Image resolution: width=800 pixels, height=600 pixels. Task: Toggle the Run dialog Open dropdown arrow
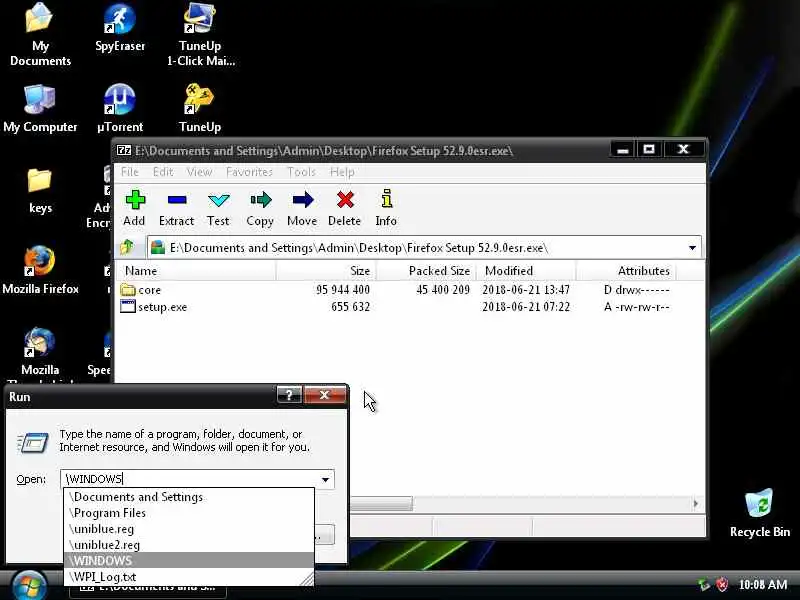coord(325,479)
